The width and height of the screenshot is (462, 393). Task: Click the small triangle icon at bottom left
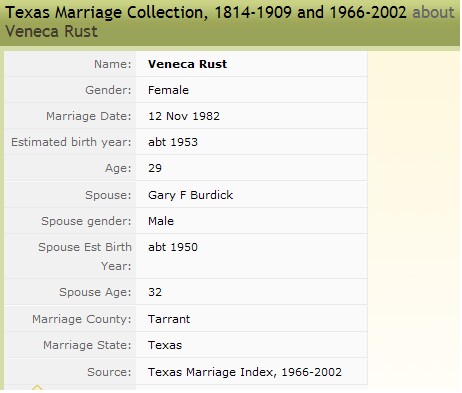tap(37, 388)
